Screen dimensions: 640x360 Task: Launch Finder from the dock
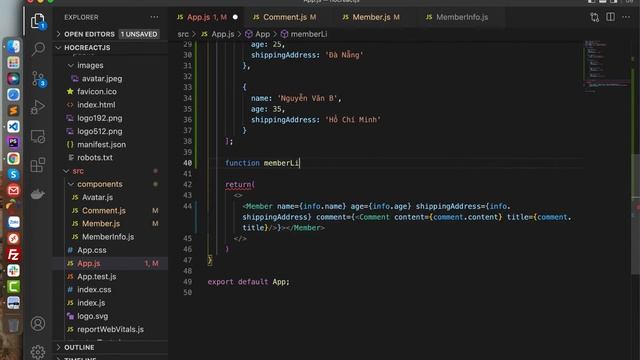[x=13, y=47]
